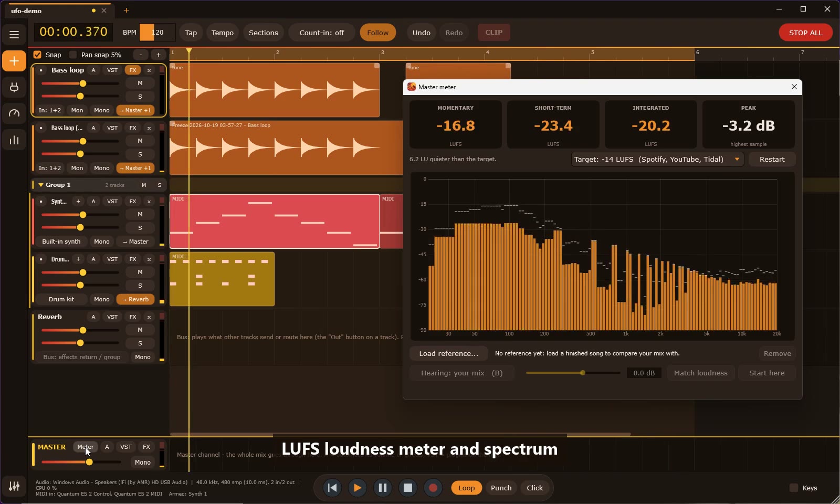Toggle the Snap checkbox

37,55
